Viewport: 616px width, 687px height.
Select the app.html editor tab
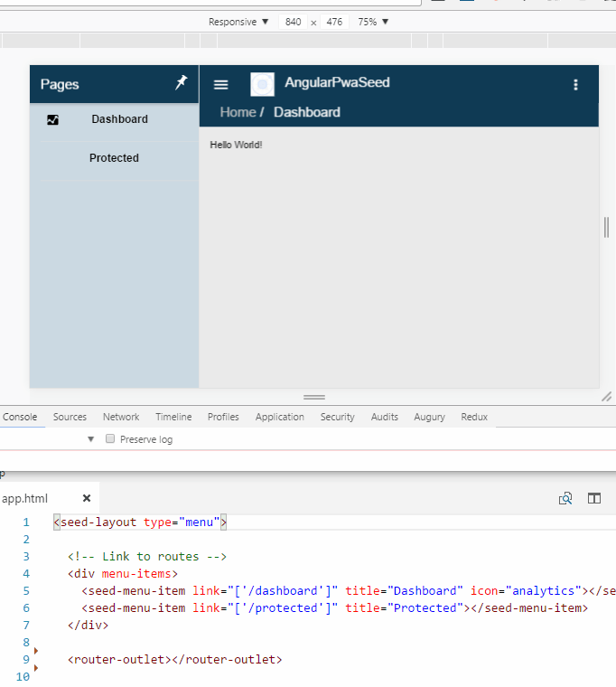[25, 499]
